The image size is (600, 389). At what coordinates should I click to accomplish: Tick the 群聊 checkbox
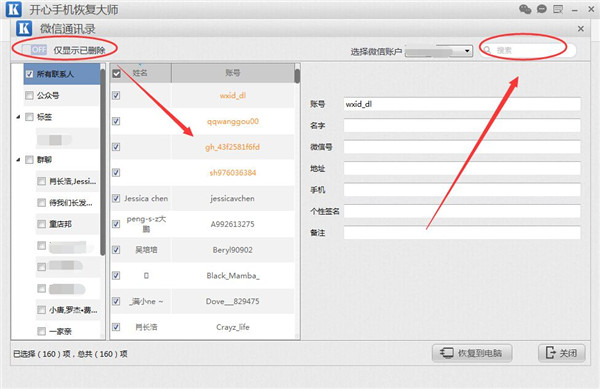(x=29, y=160)
